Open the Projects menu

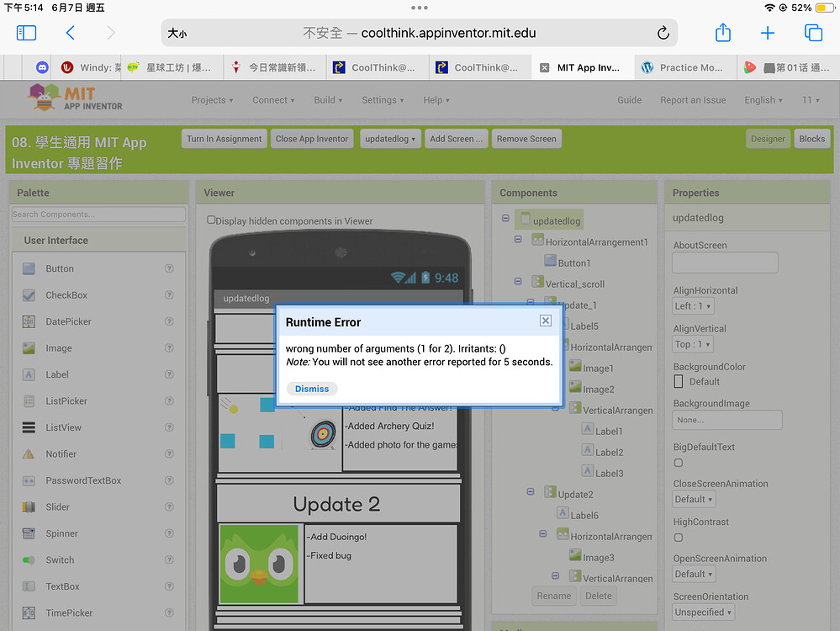point(212,99)
